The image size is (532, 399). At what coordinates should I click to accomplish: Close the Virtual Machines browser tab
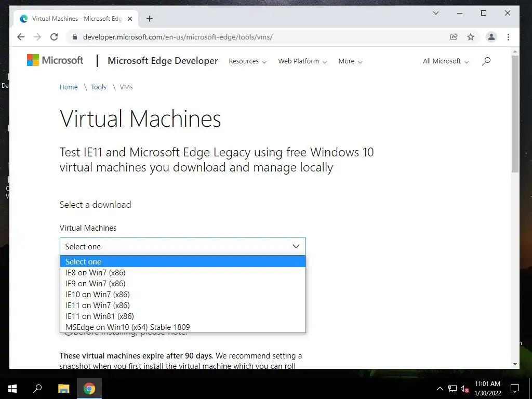129,19
